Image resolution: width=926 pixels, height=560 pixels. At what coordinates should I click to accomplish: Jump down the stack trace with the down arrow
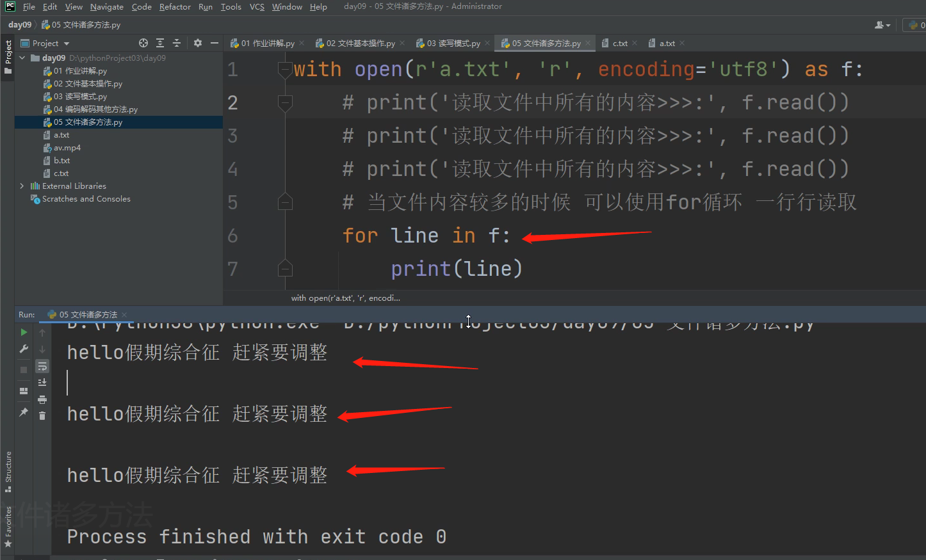click(x=42, y=349)
